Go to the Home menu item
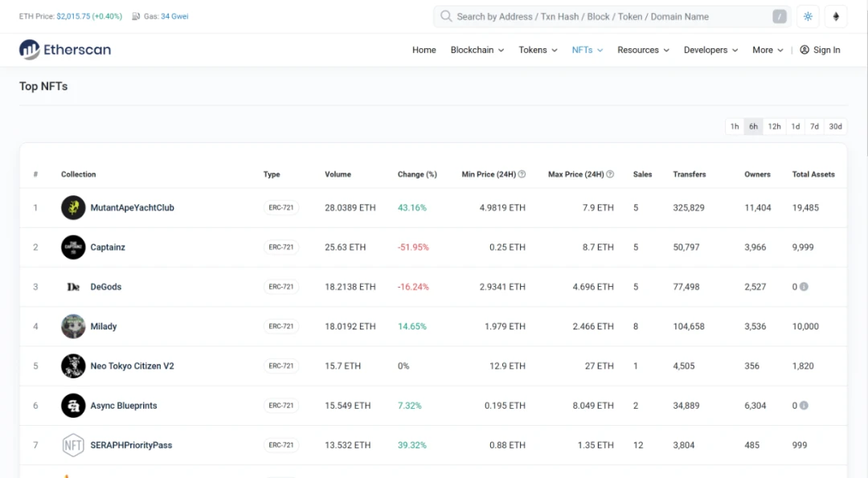 [424, 50]
